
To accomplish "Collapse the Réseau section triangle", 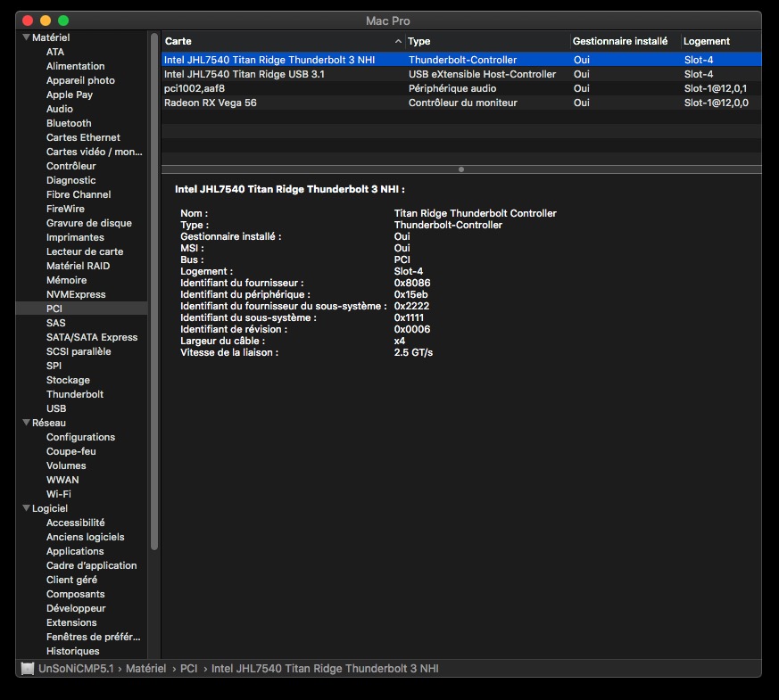I will tap(27, 423).
